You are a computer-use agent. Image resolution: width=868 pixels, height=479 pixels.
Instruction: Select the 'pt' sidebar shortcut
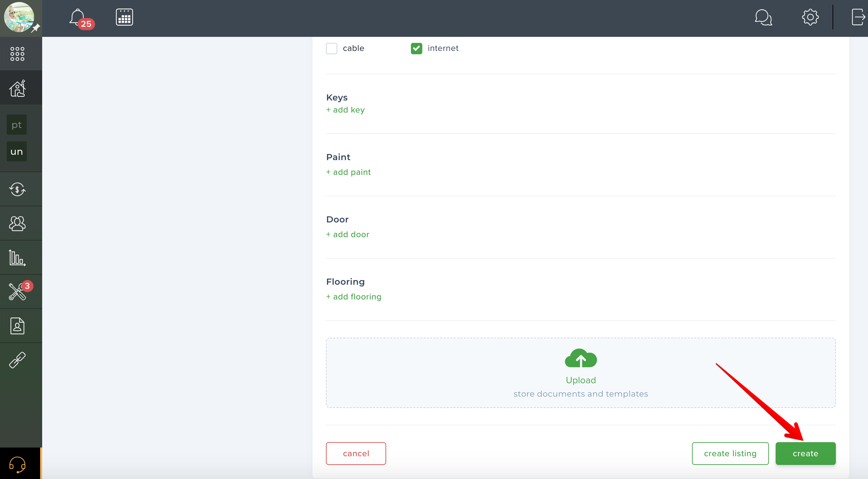(16, 125)
